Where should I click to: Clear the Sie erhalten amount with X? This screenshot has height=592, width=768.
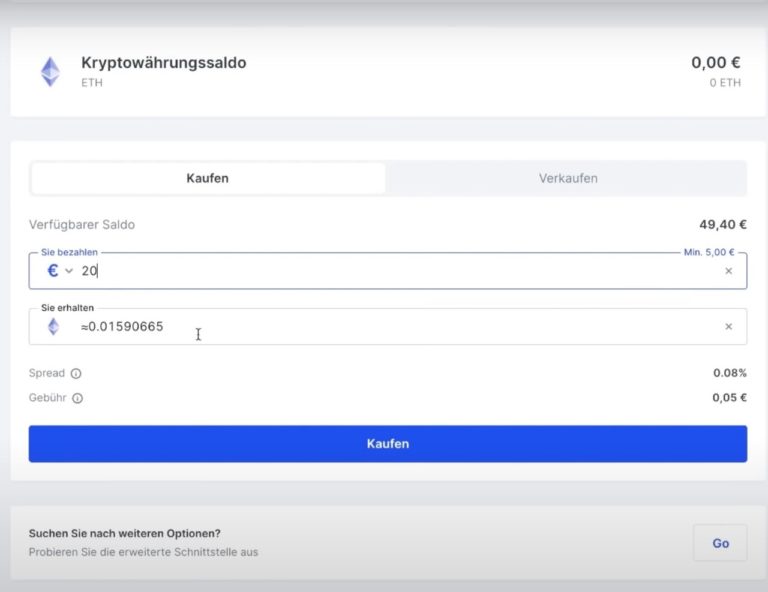pyautogui.click(x=728, y=327)
